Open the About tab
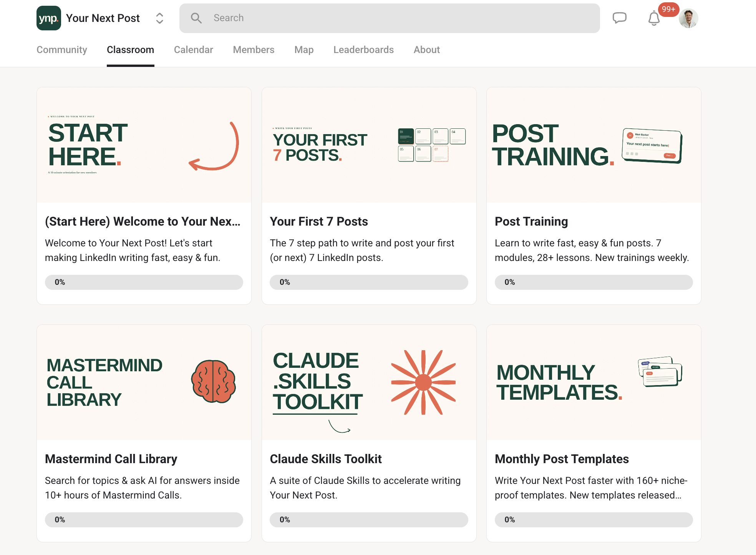Screen dimensions: 756x555 (427, 50)
